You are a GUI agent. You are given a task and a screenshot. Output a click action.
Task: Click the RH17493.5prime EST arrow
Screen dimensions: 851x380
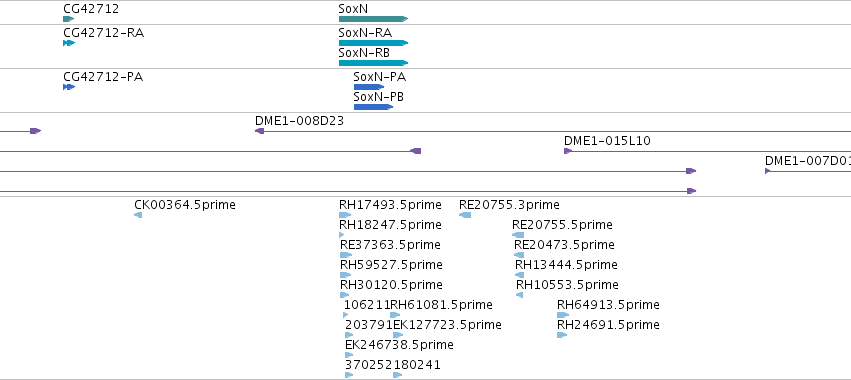345,215
